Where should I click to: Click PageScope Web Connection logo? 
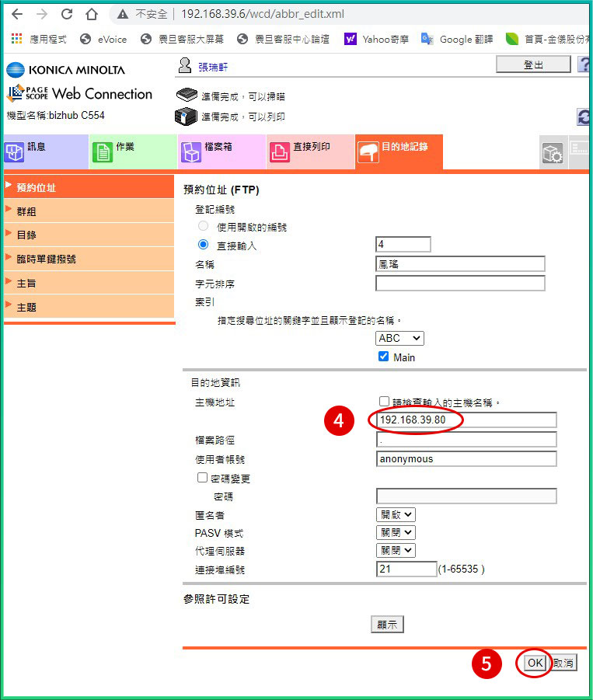(x=79, y=94)
